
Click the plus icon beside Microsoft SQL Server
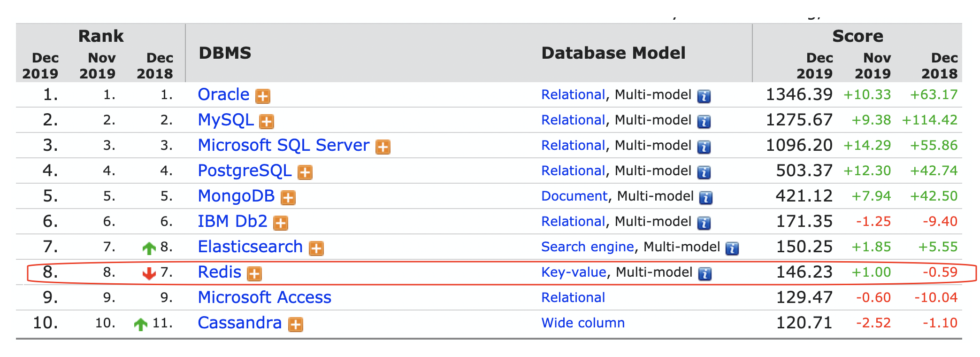click(x=383, y=147)
